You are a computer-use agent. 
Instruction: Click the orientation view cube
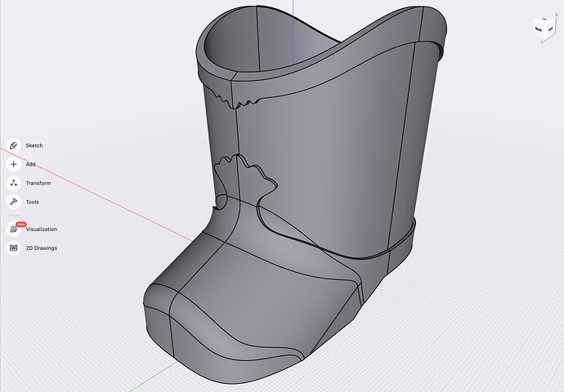(544, 28)
